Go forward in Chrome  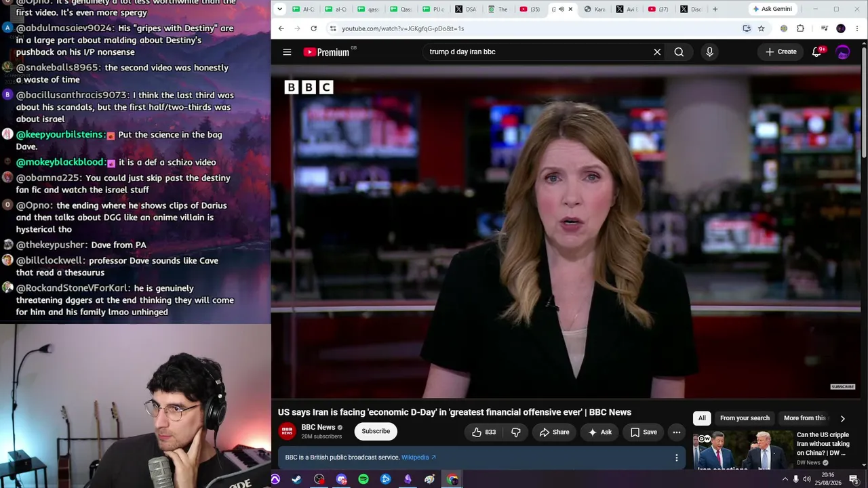[x=298, y=28]
